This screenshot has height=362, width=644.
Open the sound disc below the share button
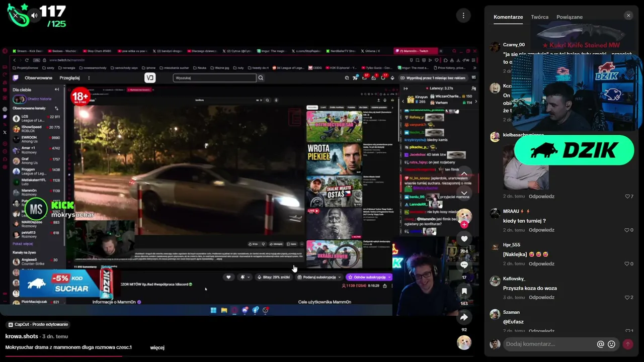click(464, 342)
